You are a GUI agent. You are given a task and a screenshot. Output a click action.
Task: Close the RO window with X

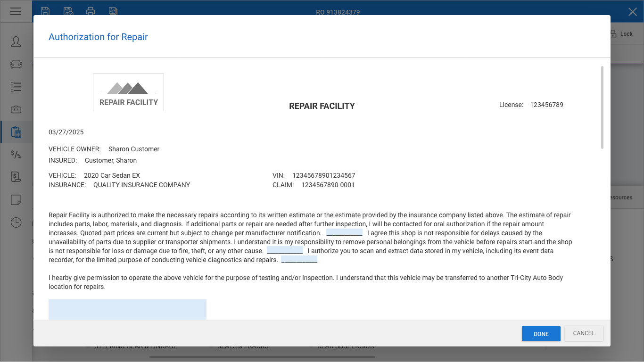coord(633,12)
